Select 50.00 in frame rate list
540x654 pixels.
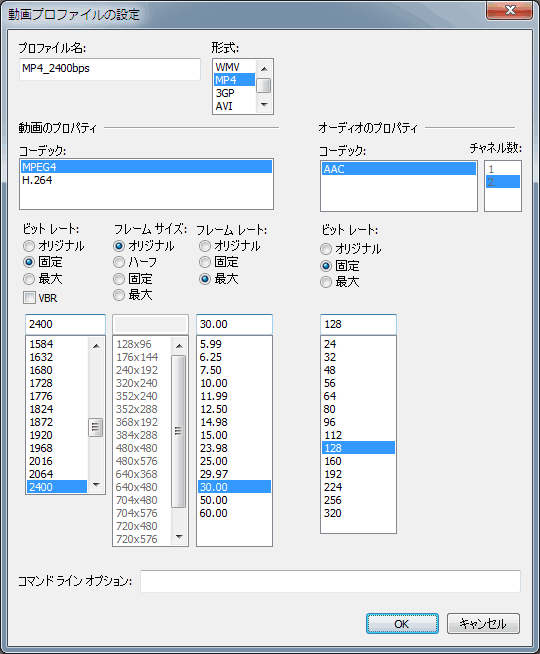234,500
